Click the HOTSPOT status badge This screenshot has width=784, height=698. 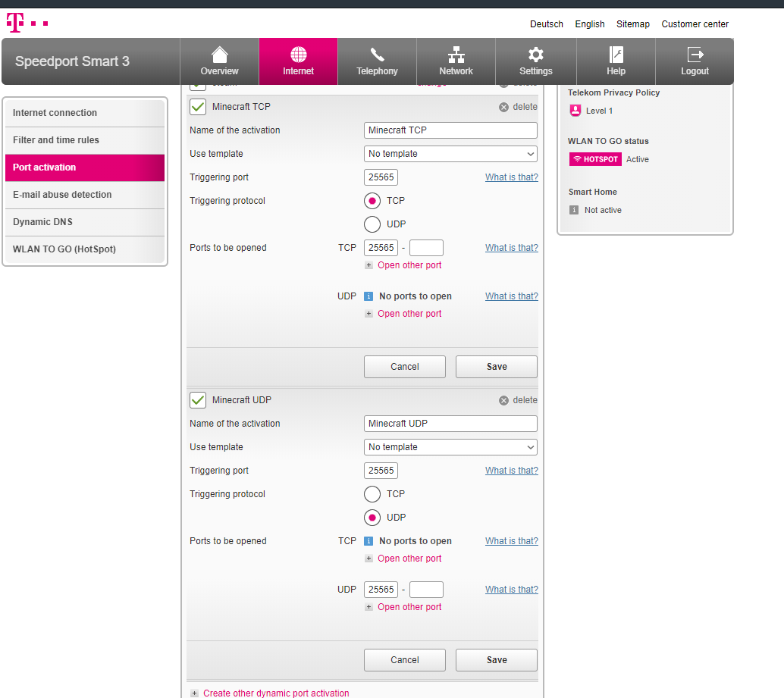595,159
